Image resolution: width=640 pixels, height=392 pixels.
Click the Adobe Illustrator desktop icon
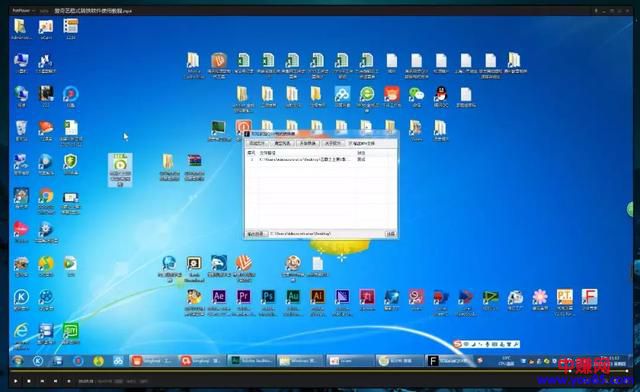click(x=317, y=297)
